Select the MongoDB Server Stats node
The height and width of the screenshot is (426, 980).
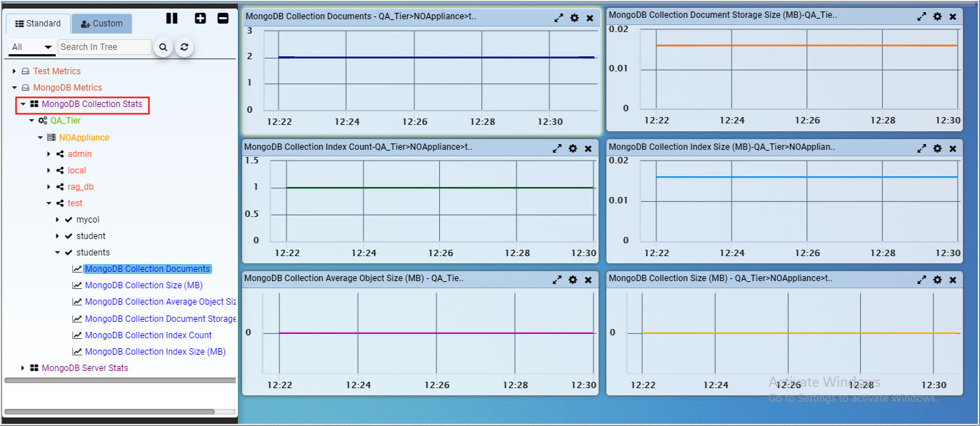pyautogui.click(x=84, y=368)
